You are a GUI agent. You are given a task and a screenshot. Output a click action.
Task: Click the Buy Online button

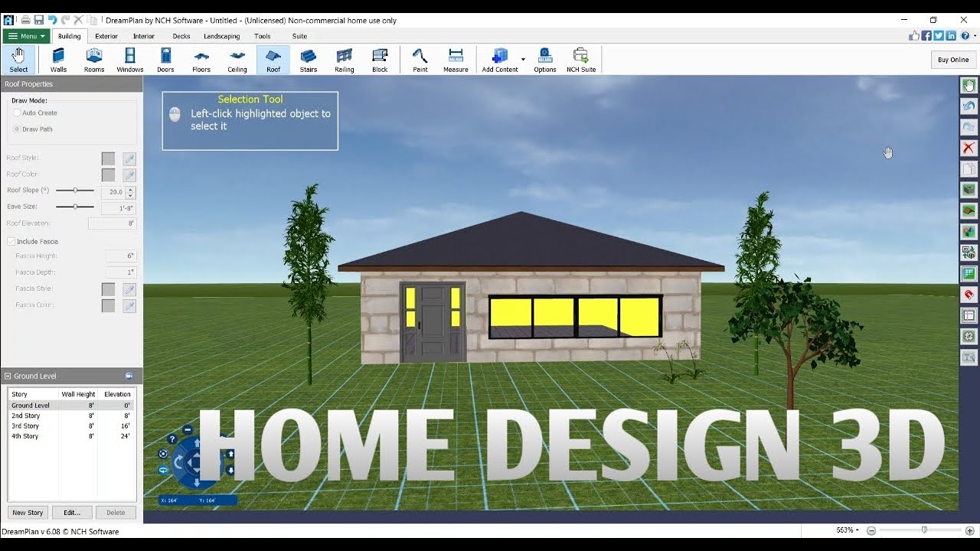tap(953, 60)
